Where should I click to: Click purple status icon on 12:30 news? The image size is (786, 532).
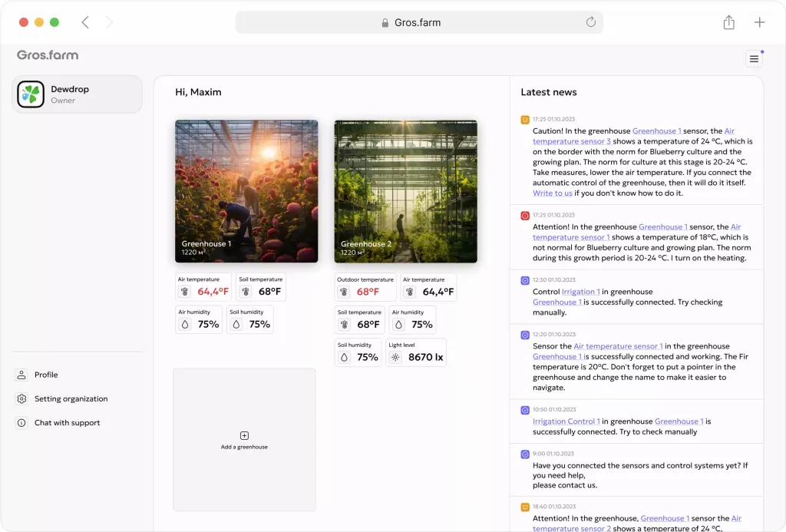pos(525,281)
